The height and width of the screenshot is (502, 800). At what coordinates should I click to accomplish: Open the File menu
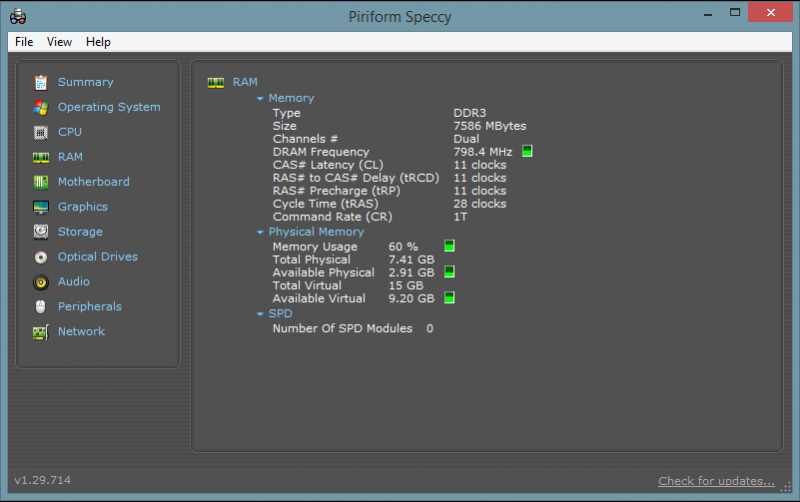24,42
